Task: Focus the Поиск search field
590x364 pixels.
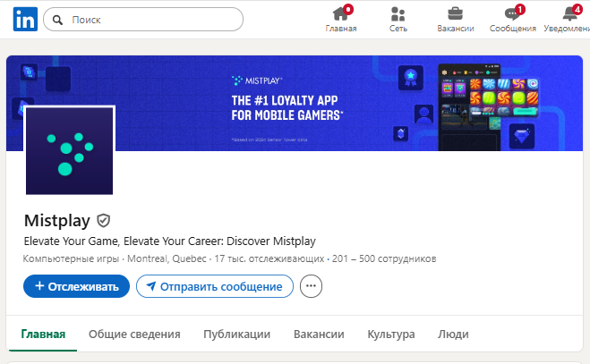Action: pyautogui.click(x=143, y=20)
